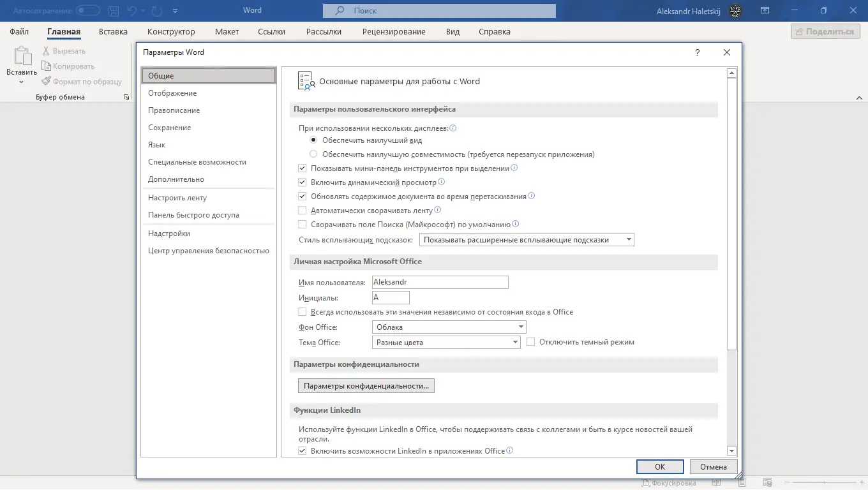Open Стиль всплывающих подсказок dropdown
Image resolution: width=868 pixels, height=490 pixels.
point(527,240)
